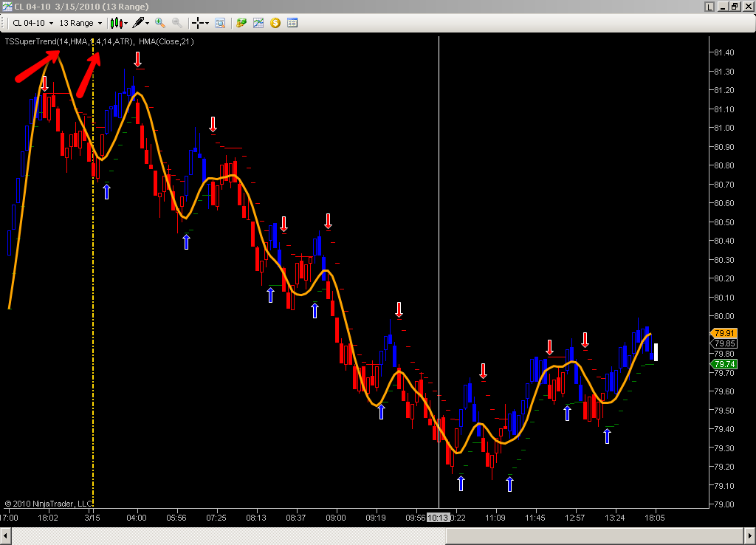Click the 04:00 time axis label
This screenshot has width=756, height=545.
click(x=137, y=518)
